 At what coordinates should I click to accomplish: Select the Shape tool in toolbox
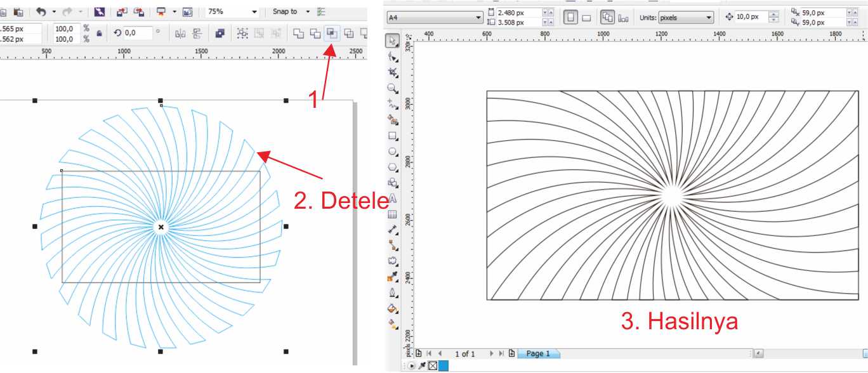393,57
